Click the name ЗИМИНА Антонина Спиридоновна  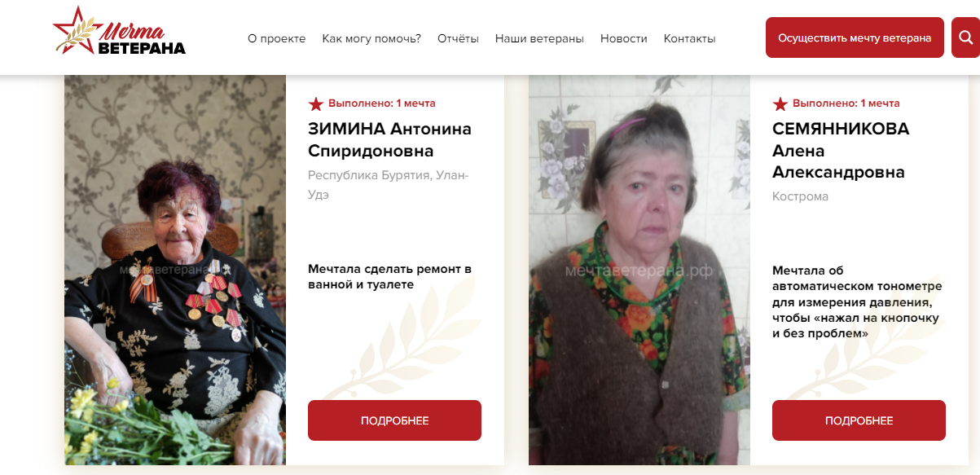click(x=389, y=140)
